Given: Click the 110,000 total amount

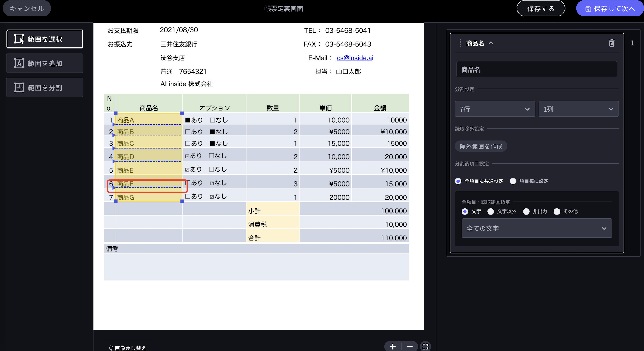Looking at the screenshot, I should tap(394, 238).
